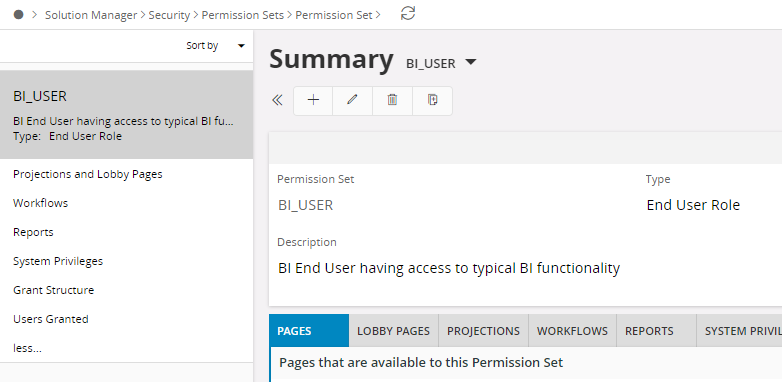Select the Workflows tab

coord(573,331)
